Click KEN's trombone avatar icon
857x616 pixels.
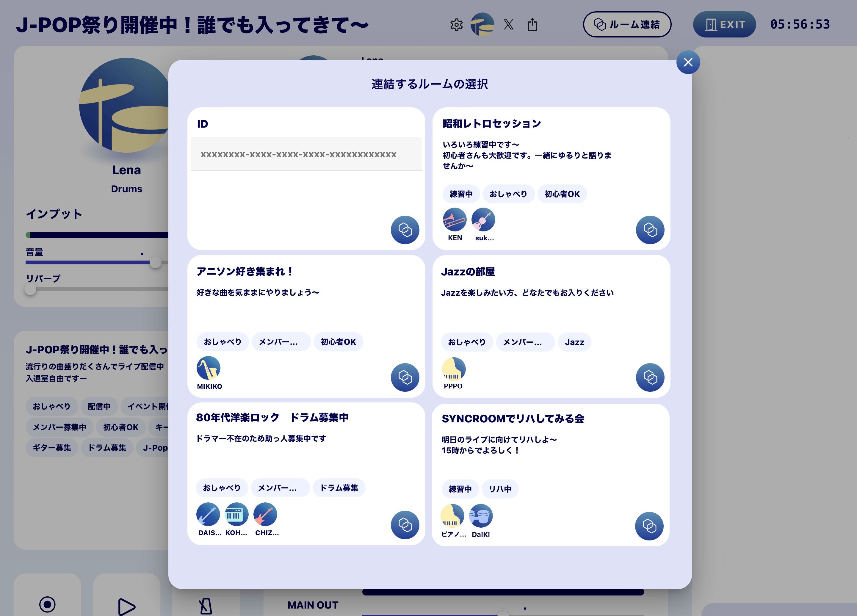(x=454, y=220)
